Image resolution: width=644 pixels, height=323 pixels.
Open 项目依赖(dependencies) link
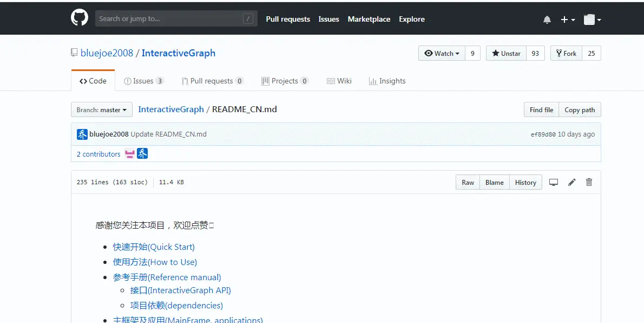pos(176,306)
